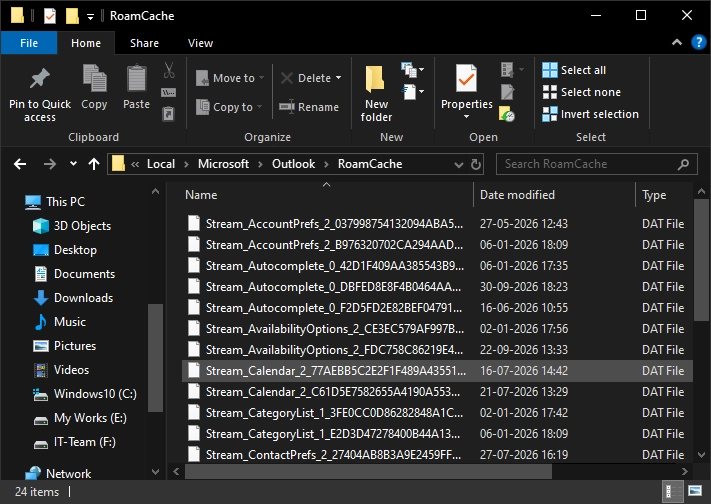Select Windows10 (C:) drive
Viewport: 711px width, 504px height.
[x=95, y=394]
